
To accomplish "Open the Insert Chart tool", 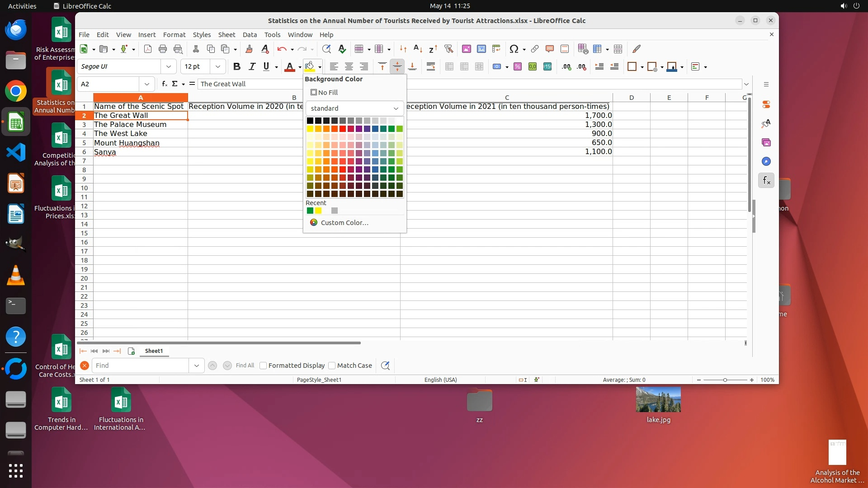I will click(x=481, y=49).
